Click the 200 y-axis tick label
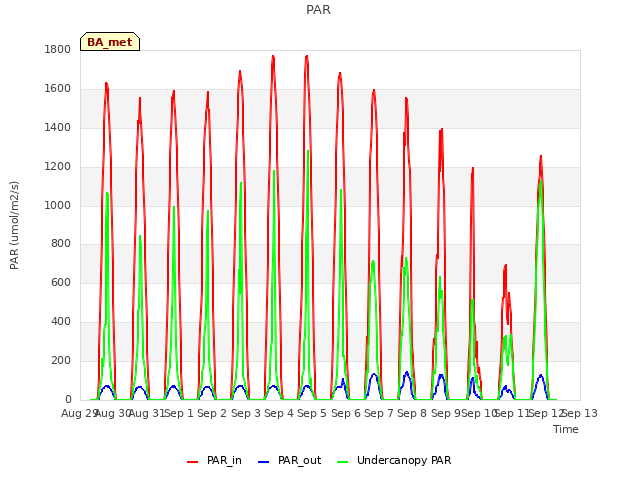Viewport: 640px width, 480px height. [x=61, y=360]
